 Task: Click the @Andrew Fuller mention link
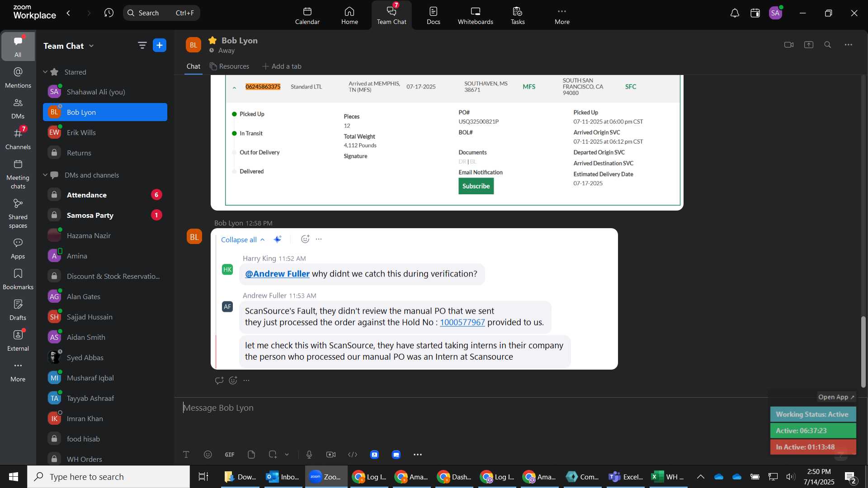[x=277, y=274]
